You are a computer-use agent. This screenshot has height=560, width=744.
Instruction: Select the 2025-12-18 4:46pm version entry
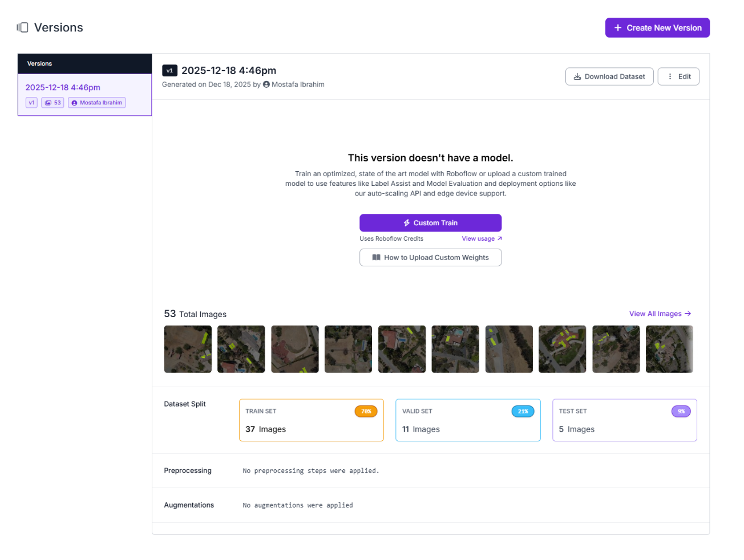coord(84,95)
